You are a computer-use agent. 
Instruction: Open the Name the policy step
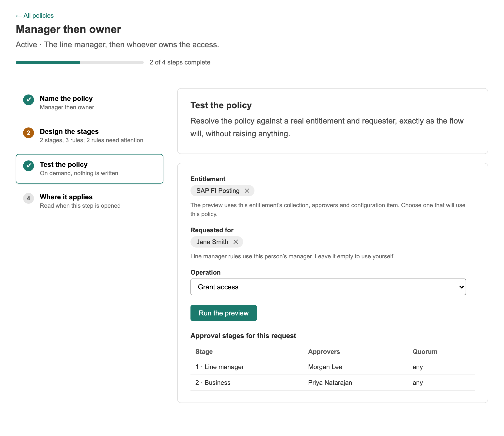coord(90,103)
